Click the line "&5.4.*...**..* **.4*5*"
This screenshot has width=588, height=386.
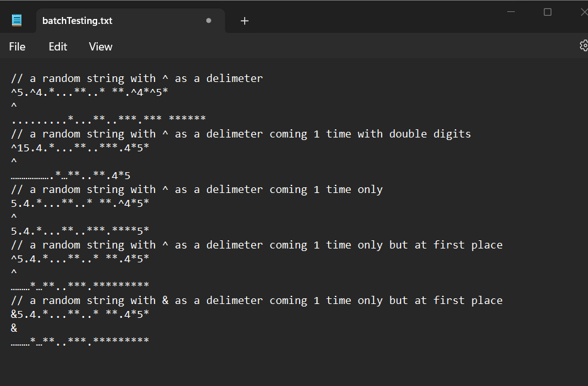click(80, 314)
